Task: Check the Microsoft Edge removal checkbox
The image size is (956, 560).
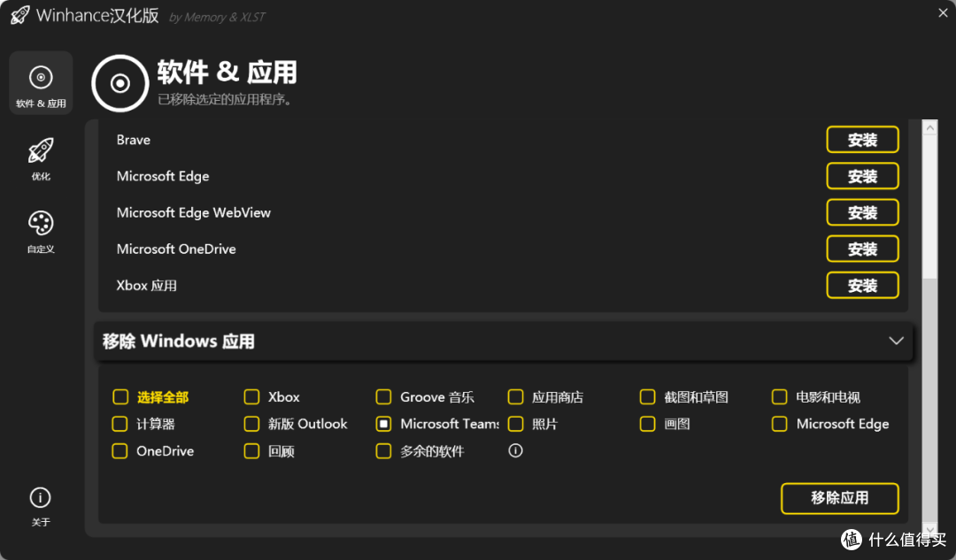Action: pyautogui.click(x=779, y=424)
